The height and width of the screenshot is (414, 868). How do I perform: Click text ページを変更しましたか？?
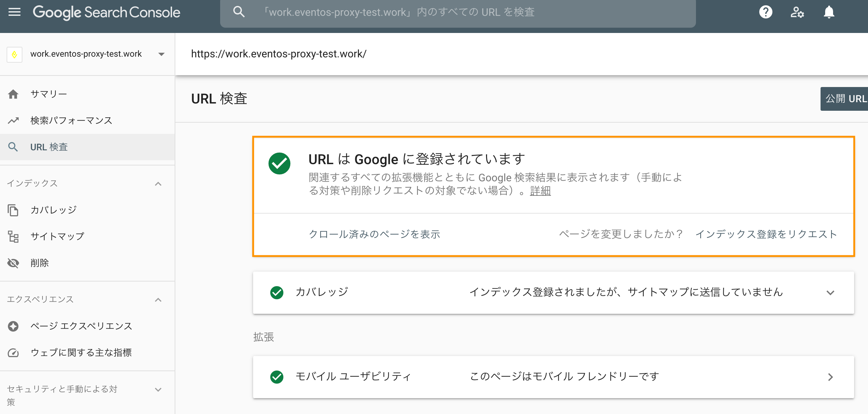[x=622, y=234]
